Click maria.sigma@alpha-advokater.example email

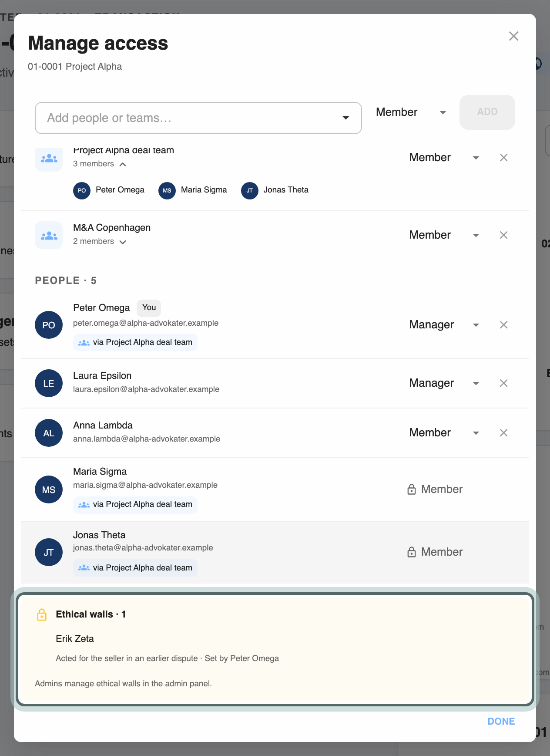(145, 485)
